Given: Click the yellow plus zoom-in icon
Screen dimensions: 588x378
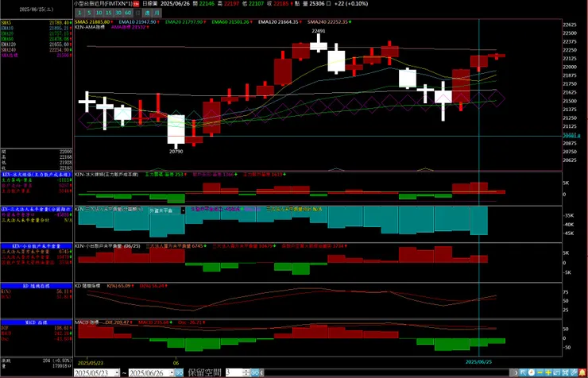Looking at the screenshot, I should coord(548,372).
